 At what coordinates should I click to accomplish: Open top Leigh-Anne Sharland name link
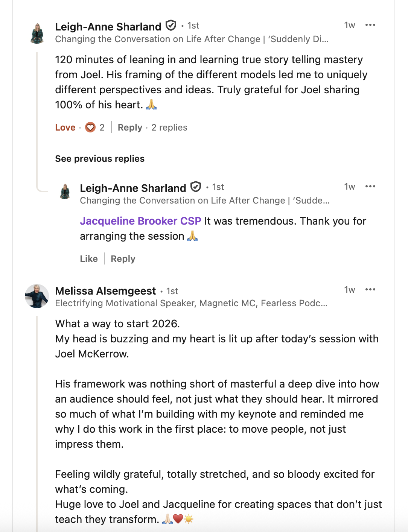[108, 27]
